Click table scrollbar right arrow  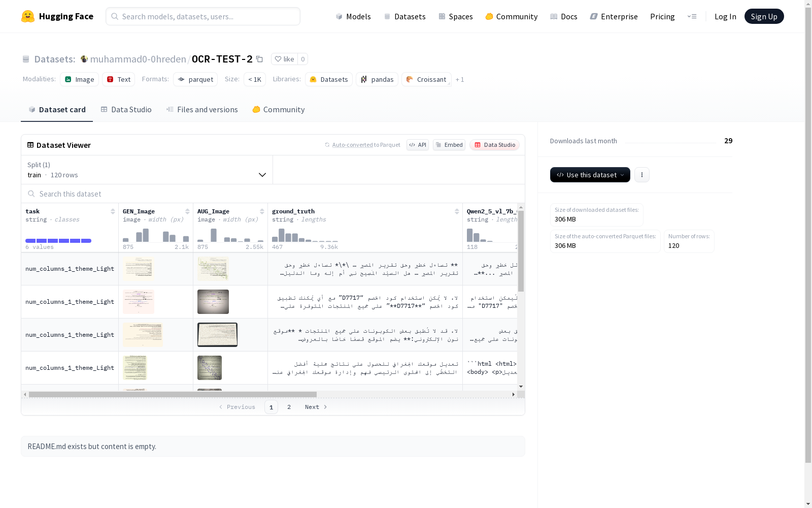513,394
